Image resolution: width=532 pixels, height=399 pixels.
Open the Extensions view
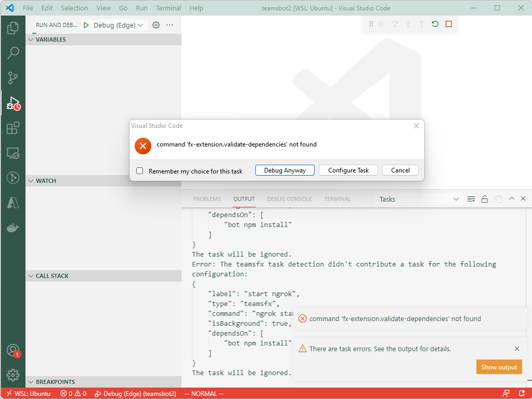pos(12,128)
